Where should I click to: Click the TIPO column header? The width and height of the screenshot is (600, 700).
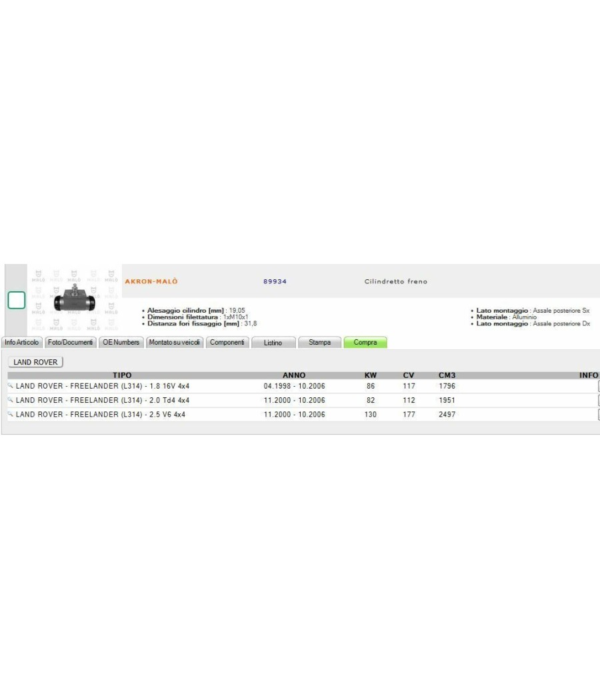coord(122,375)
